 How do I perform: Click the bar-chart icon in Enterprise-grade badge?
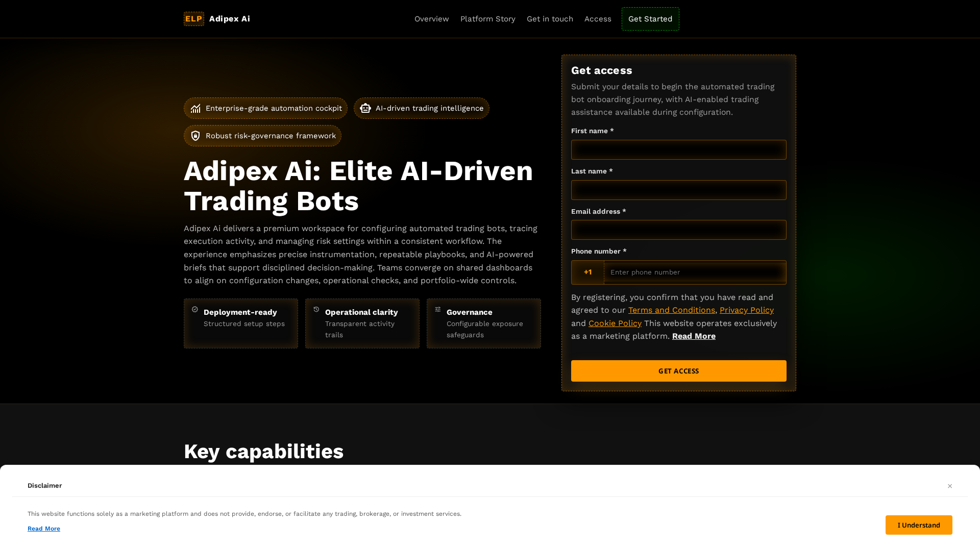(195, 108)
